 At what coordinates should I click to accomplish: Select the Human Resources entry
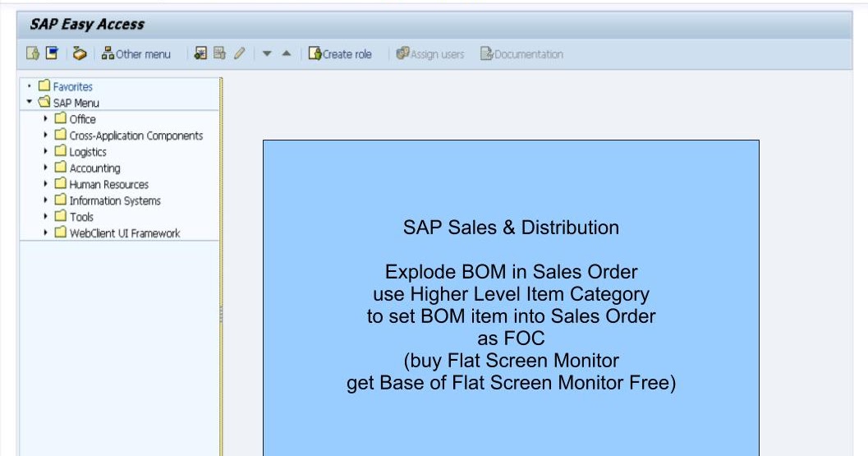[x=109, y=184]
